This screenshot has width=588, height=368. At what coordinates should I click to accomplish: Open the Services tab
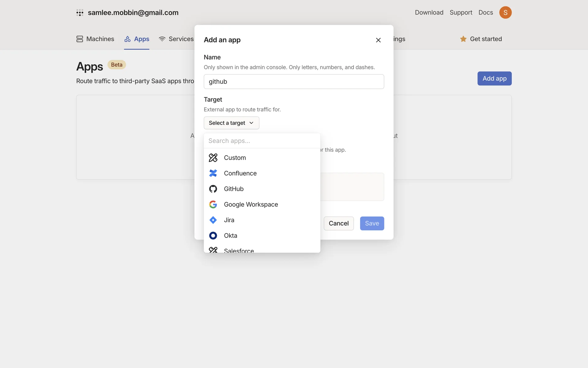pos(176,39)
